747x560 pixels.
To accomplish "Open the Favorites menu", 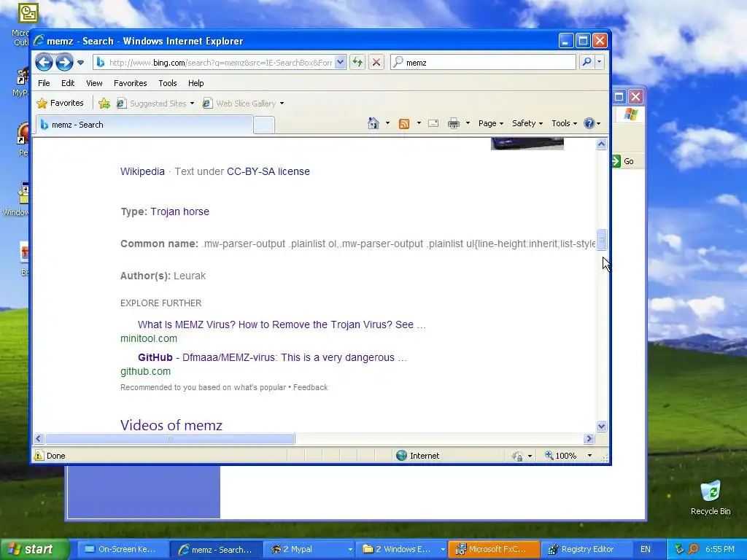I will (x=130, y=83).
